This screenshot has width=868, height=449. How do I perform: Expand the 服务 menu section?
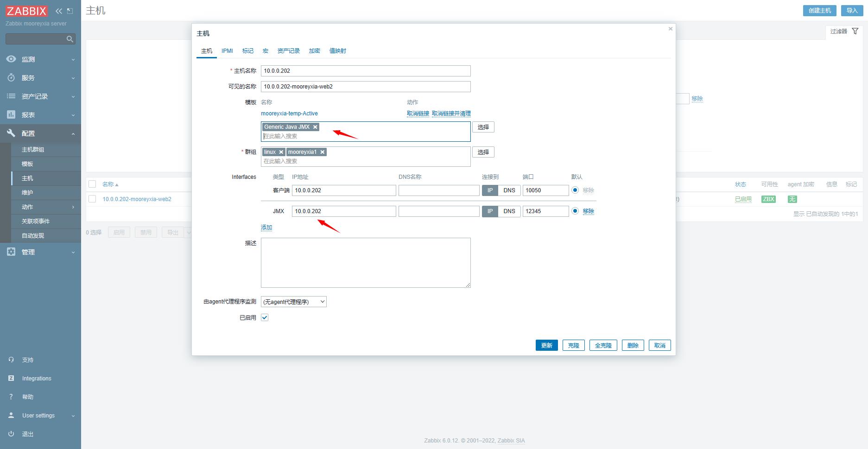pyautogui.click(x=73, y=78)
